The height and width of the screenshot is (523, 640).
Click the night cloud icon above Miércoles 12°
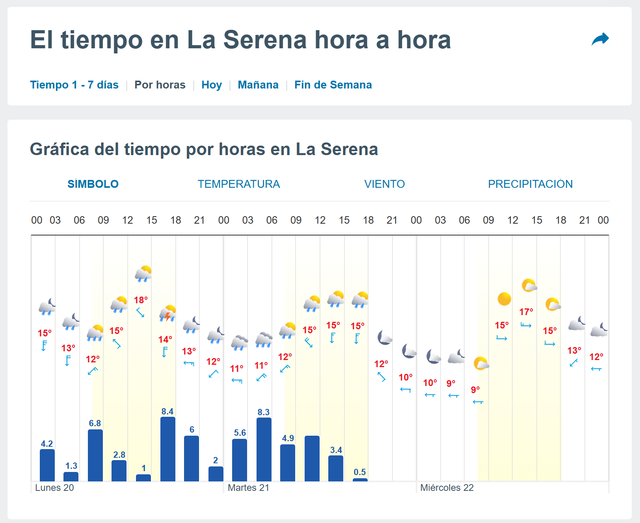(x=599, y=329)
